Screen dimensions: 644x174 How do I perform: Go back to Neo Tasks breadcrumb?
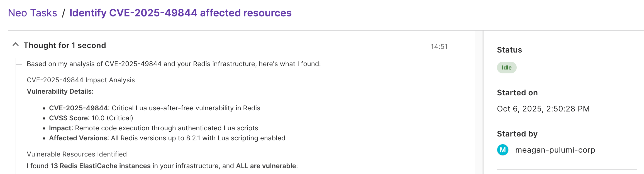tap(32, 13)
